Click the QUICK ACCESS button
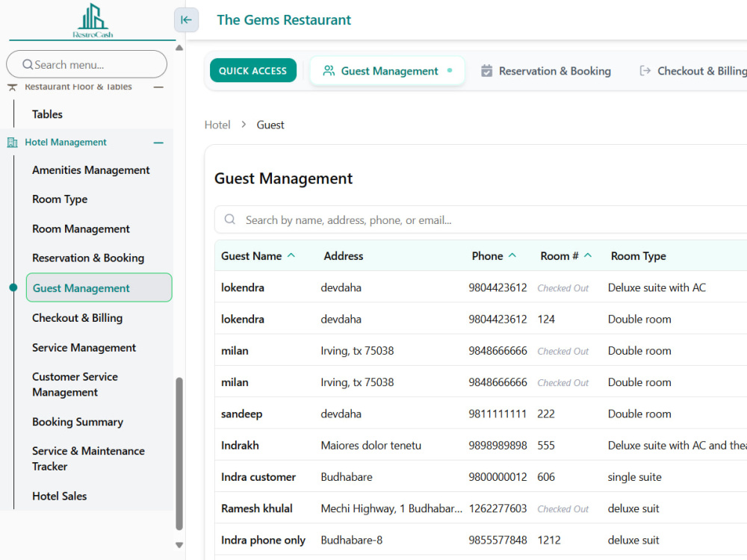The width and height of the screenshot is (747, 560). tap(253, 70)
